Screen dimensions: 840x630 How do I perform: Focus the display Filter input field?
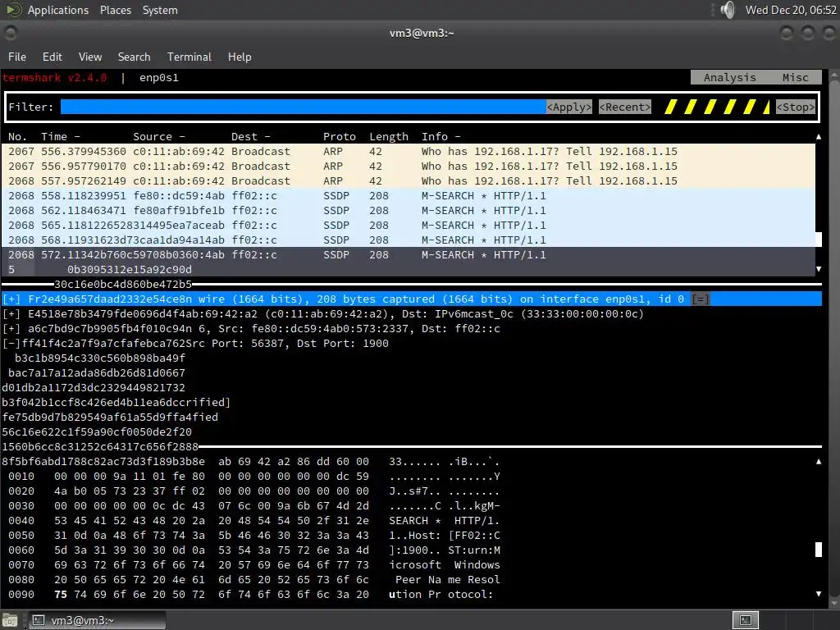click(x=304, y=107)
